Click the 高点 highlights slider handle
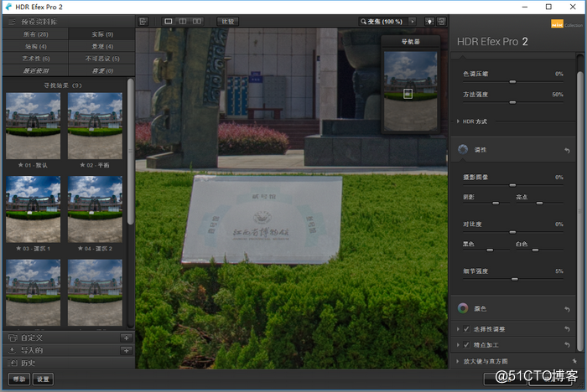 [x=539, y=203]
